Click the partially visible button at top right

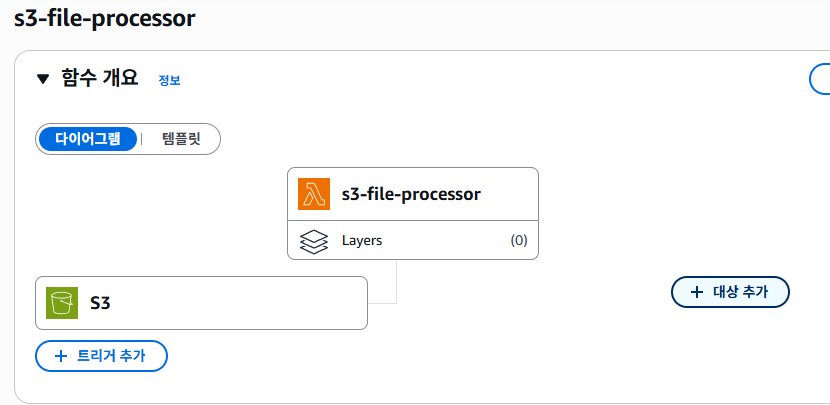(819, 79)
